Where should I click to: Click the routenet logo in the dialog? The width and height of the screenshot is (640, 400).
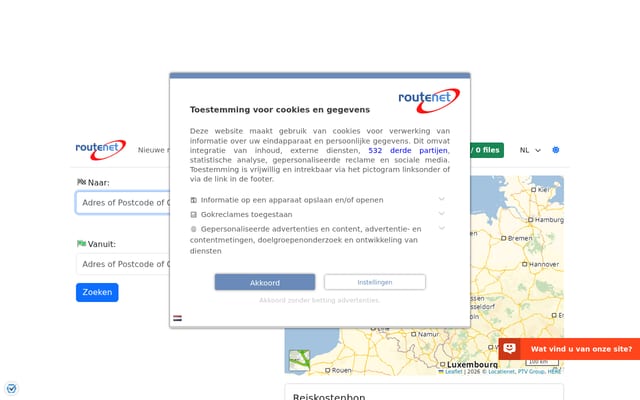click(429, 100)
